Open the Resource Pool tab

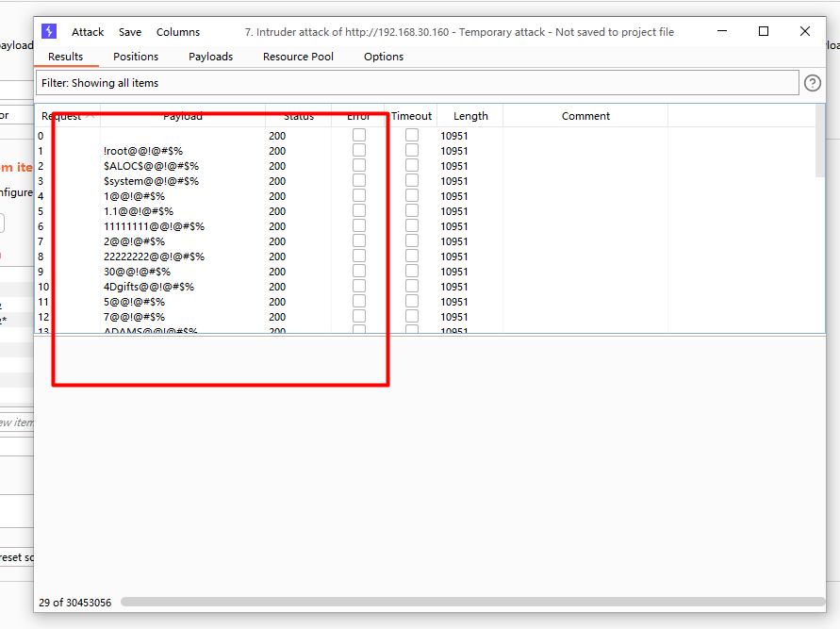click(298, 56)
